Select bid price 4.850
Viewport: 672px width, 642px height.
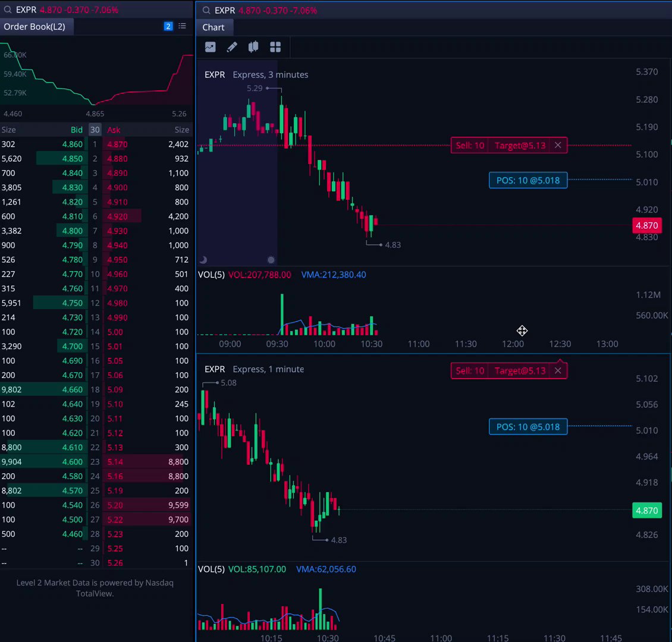(72, 159)
